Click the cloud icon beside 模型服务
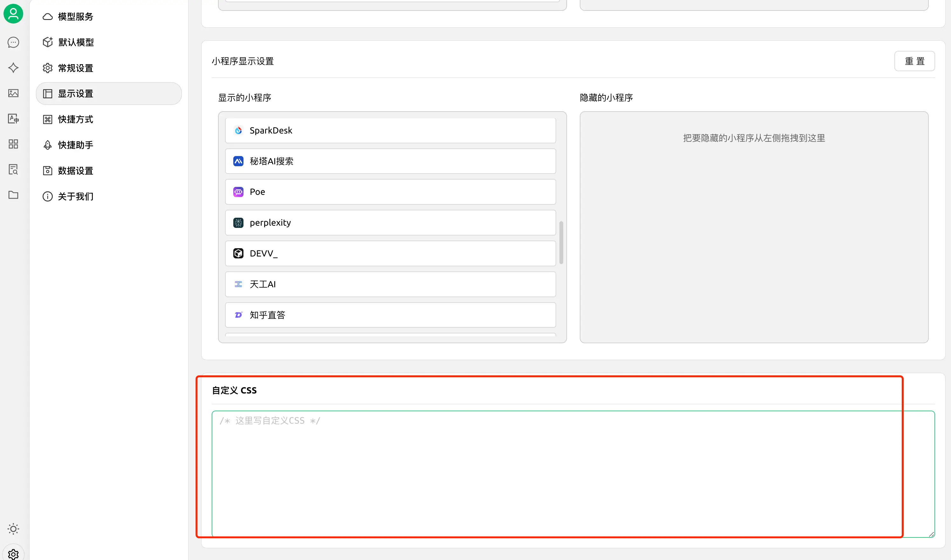 48,17
